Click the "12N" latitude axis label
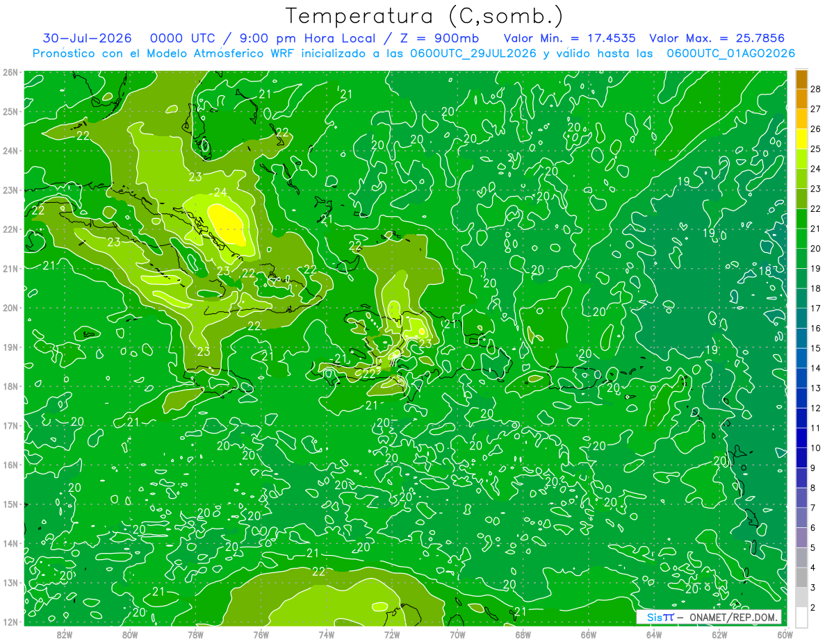Image resolution: width=834 pixels, height=644 pixels. [x=10, y=622]
